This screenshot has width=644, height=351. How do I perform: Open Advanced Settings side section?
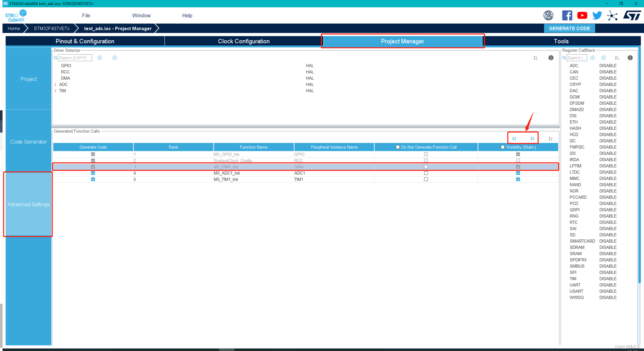coord(29,205)
